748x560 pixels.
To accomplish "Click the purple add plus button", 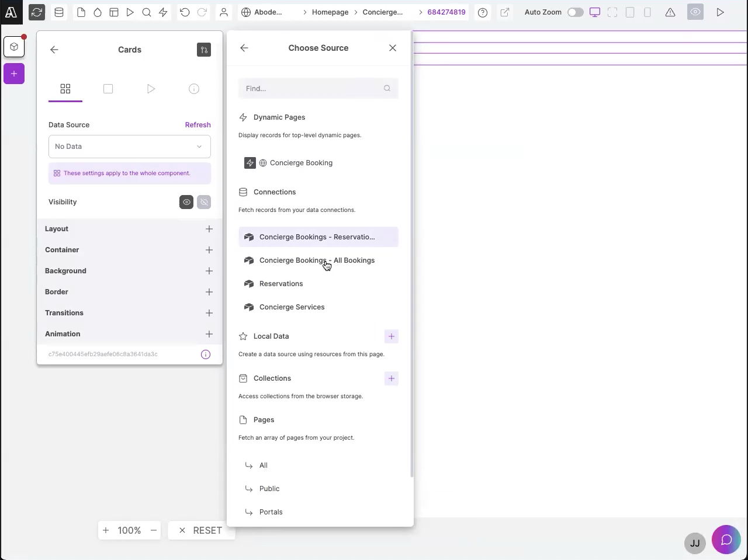I will pyautogui.click(x=14, y=74).
